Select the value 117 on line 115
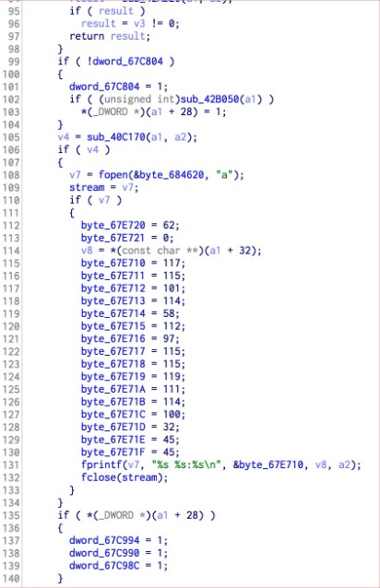 click(x=172, y=263)
